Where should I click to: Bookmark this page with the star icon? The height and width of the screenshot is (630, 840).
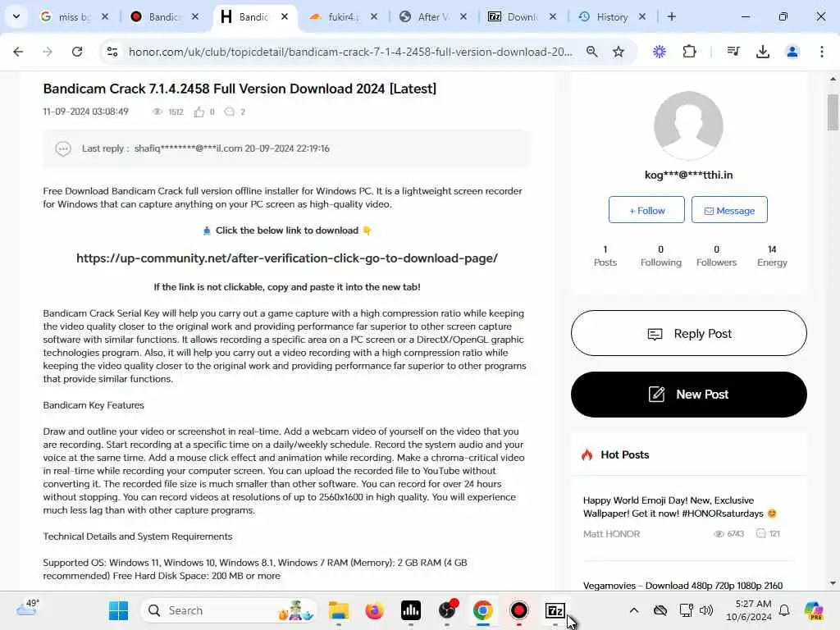click(x=619, y=52)
